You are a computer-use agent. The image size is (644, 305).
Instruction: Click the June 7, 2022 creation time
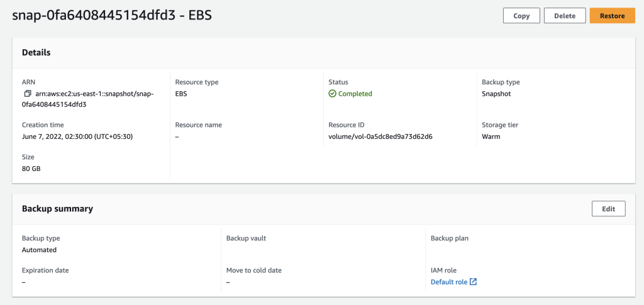click(x=77, y=136)
